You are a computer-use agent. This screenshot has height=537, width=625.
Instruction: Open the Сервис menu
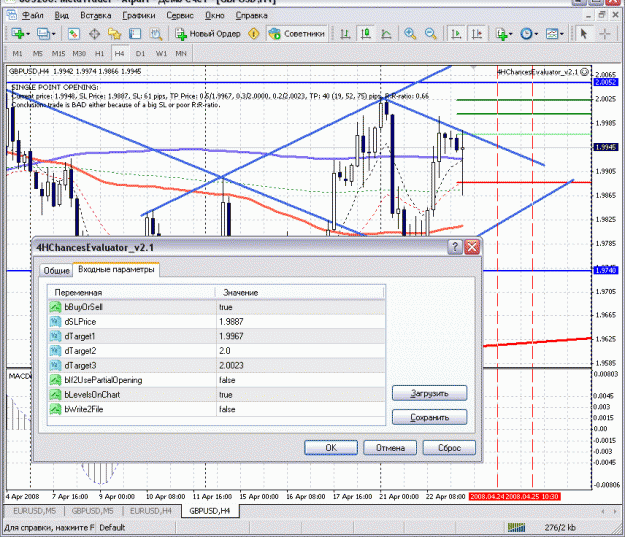[x=180, y=16]
